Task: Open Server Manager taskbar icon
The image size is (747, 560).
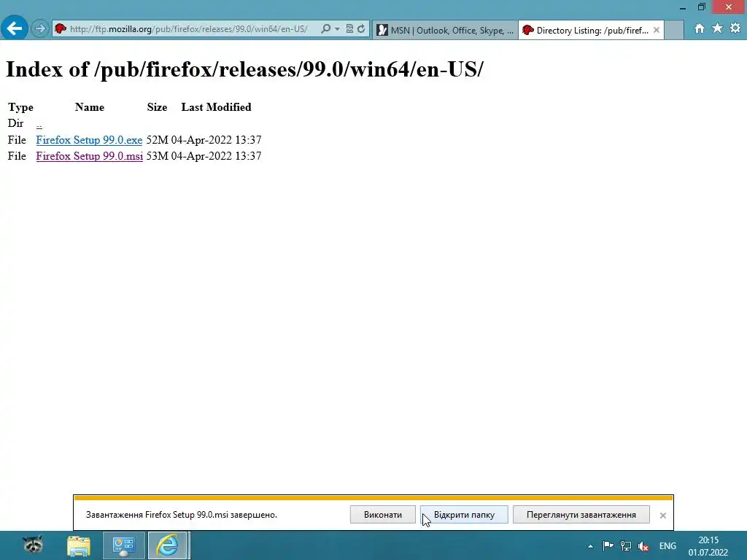Action: (x=123, y=545)
